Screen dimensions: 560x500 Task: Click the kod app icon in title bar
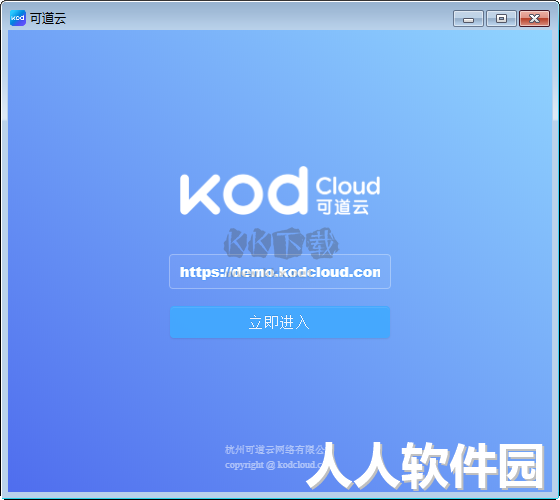(18, 18)
